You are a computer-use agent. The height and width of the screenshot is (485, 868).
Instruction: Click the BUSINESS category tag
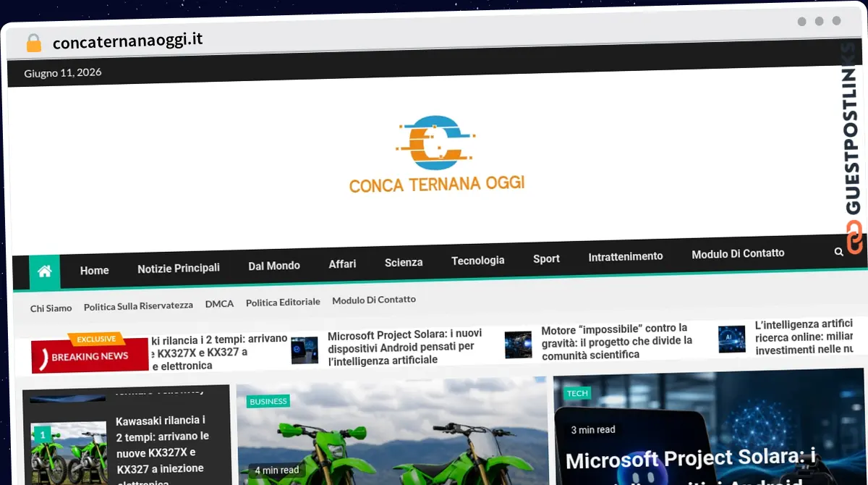(x=268, y=401)
